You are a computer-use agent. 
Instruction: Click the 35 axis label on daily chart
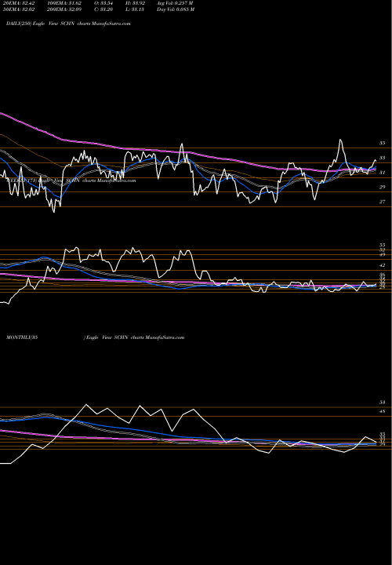point(382,144)
